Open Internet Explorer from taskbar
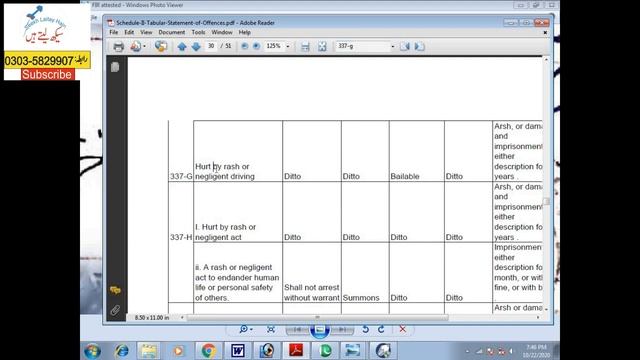Screen dimensions: 640x360 coord(122,351)
